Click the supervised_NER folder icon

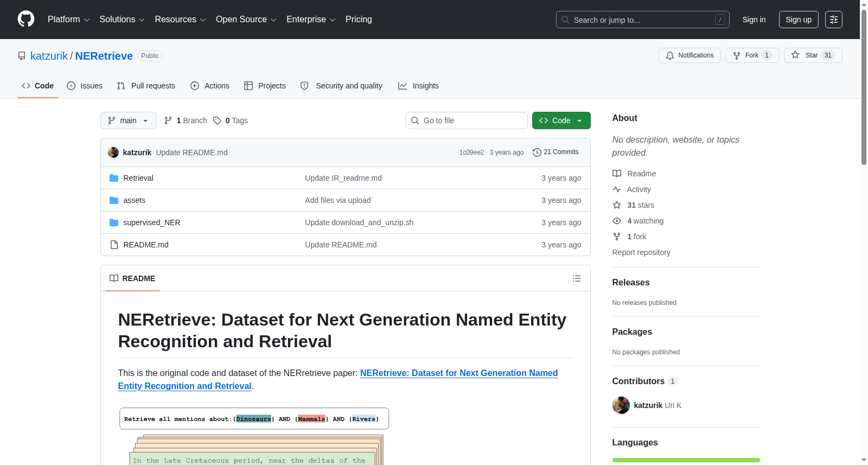tap(114, 222)
